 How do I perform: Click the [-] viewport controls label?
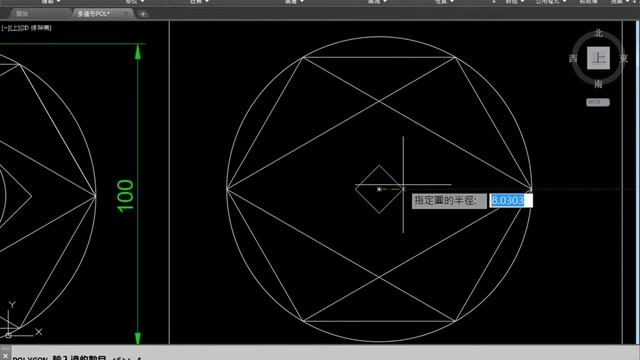[4, 28]
